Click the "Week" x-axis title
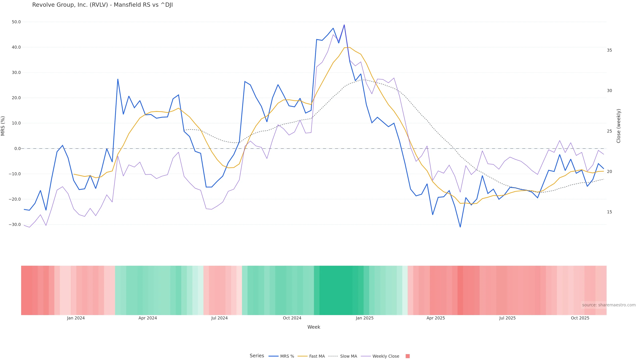 pyautogui.click(x=314, y=327)
